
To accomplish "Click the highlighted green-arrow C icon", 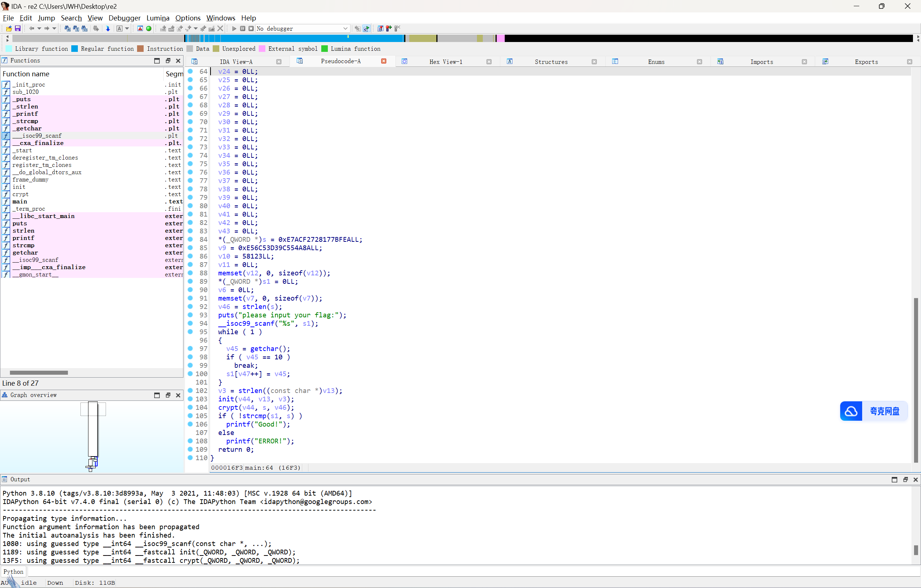I will 367,29.
